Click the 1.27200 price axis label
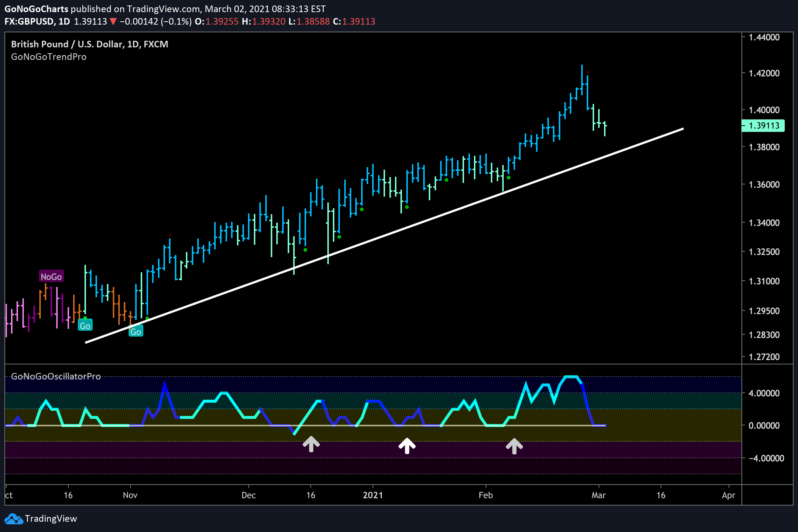This screenshot has height=532, width=798. pos(764,357)
